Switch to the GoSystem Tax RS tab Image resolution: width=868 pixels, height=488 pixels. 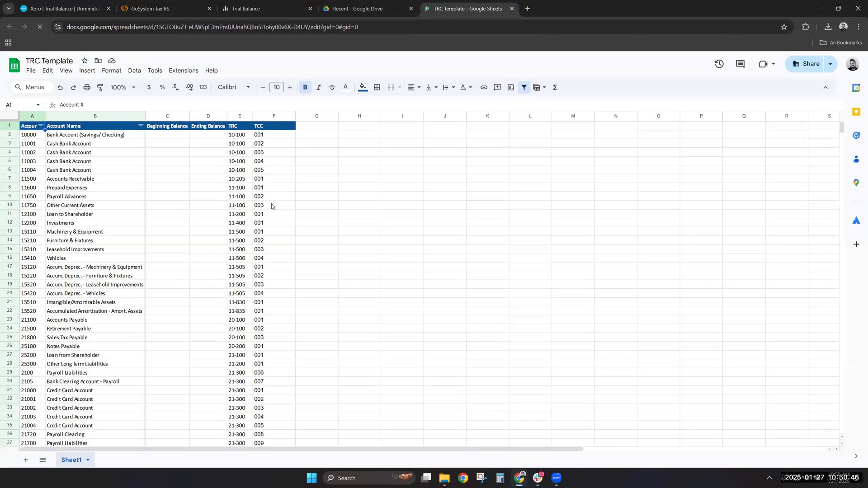pos(150,9)
